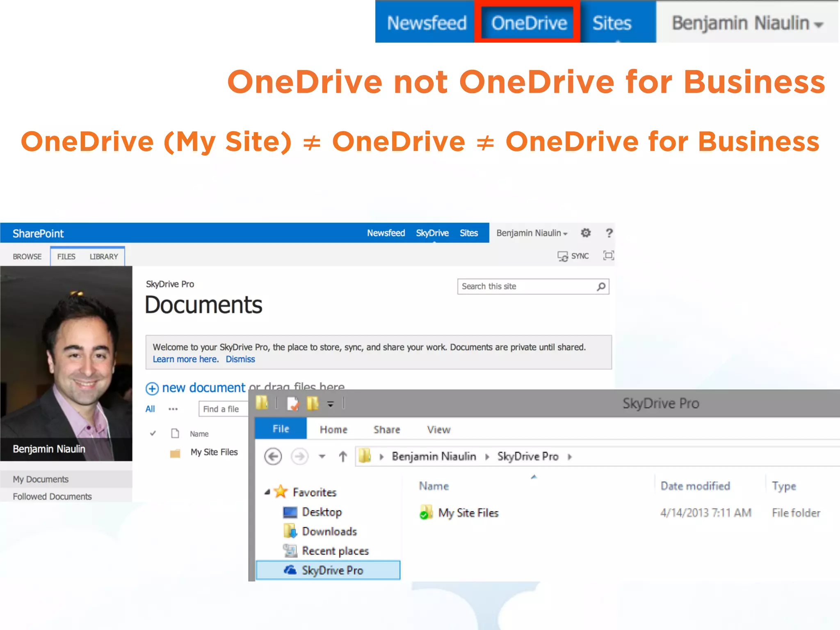Toggle the select-all checkmark column header

pyautogui.click(x=153, y=433)
